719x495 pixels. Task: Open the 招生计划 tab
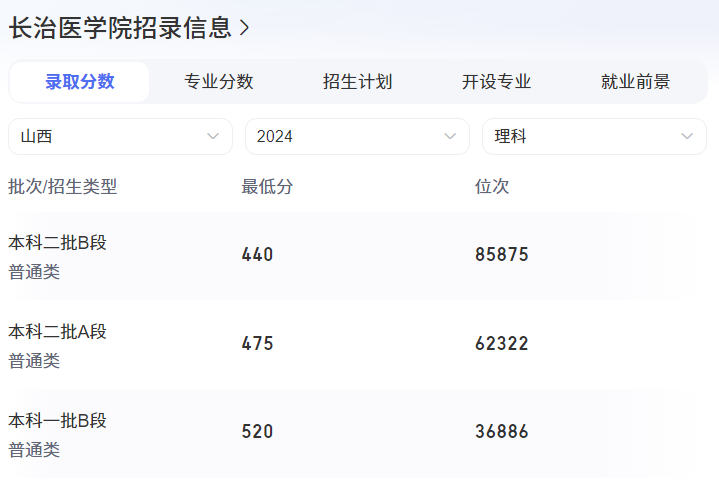point(357,82)
